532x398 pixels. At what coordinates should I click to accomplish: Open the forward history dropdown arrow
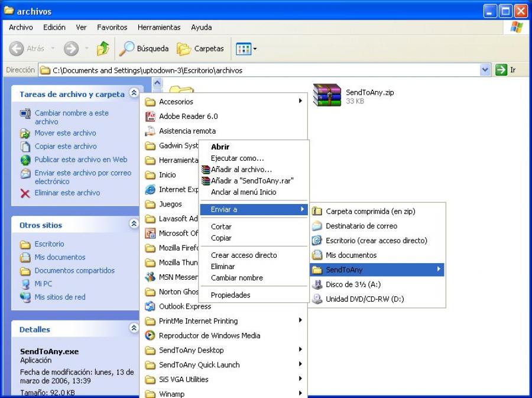pyautogui.click(x=87, y=48)
